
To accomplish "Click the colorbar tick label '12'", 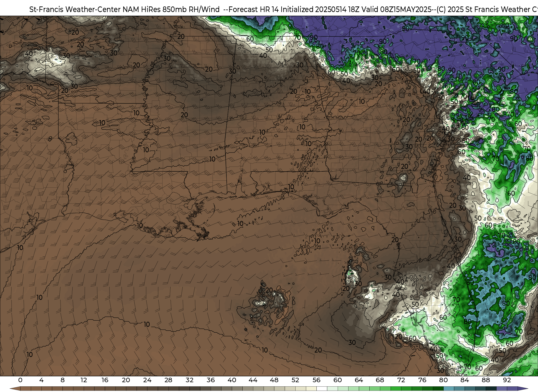I will (84, 380).
